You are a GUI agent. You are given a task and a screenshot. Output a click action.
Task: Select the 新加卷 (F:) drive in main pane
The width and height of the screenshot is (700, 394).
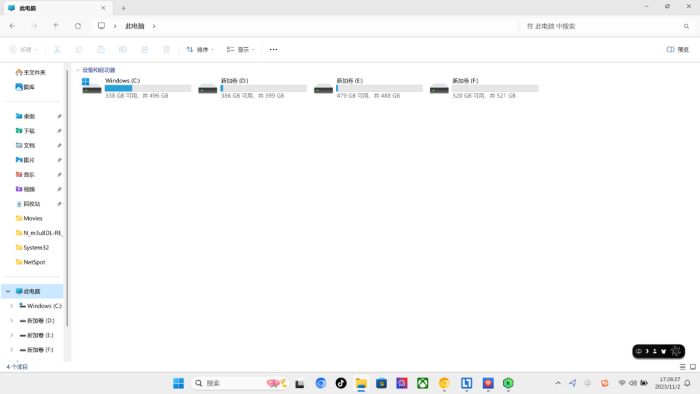484,88
